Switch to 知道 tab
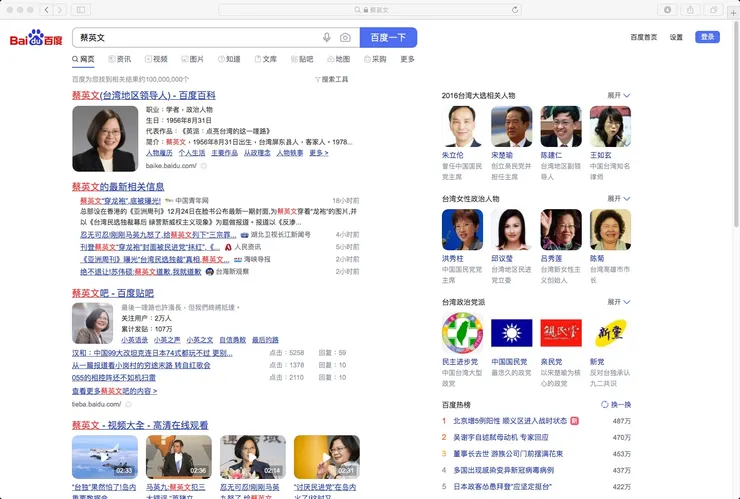 229,59
